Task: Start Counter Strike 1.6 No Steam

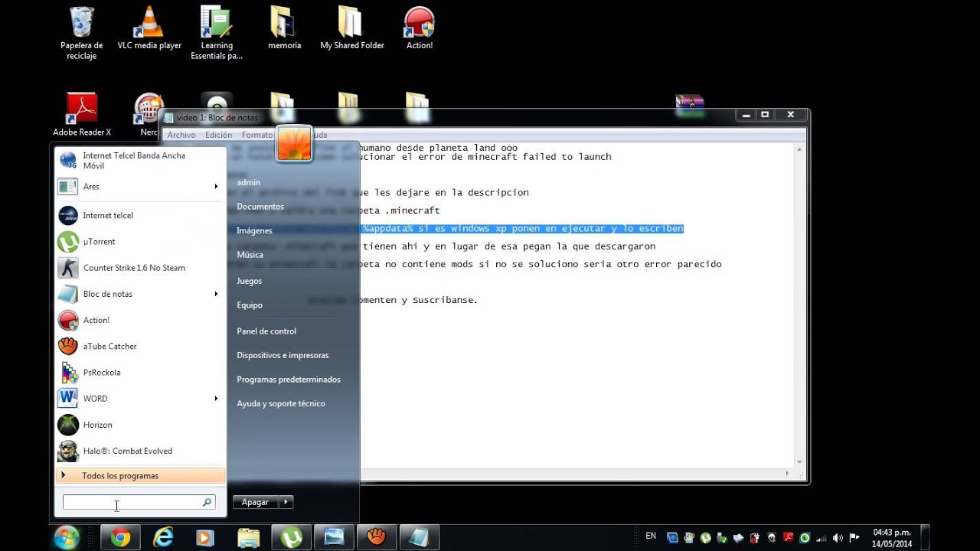Action: tap(142, 268)
